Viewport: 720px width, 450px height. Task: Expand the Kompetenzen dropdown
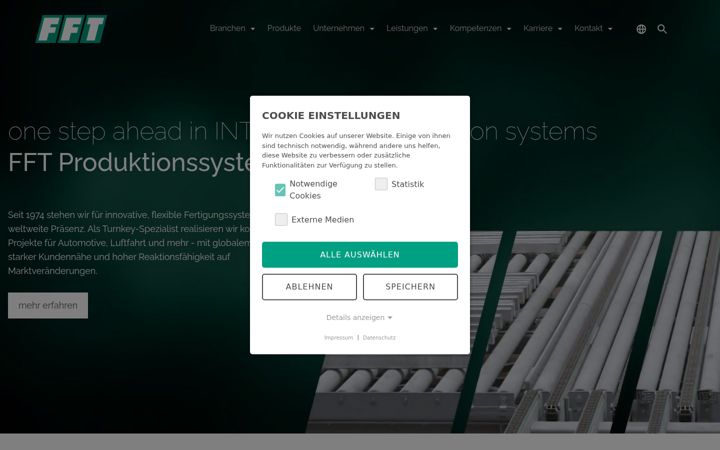coord(480,28)
